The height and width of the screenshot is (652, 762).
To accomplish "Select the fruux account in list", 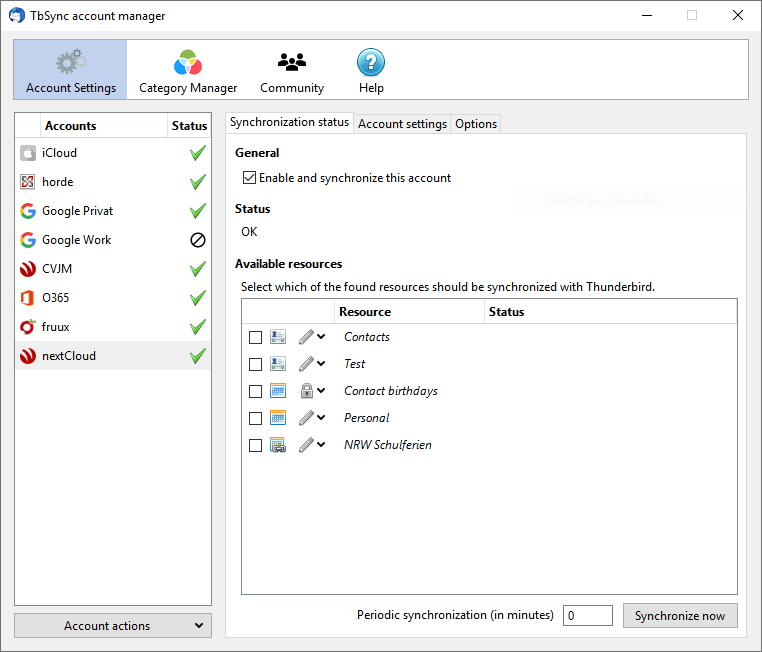I will point(56,327).
